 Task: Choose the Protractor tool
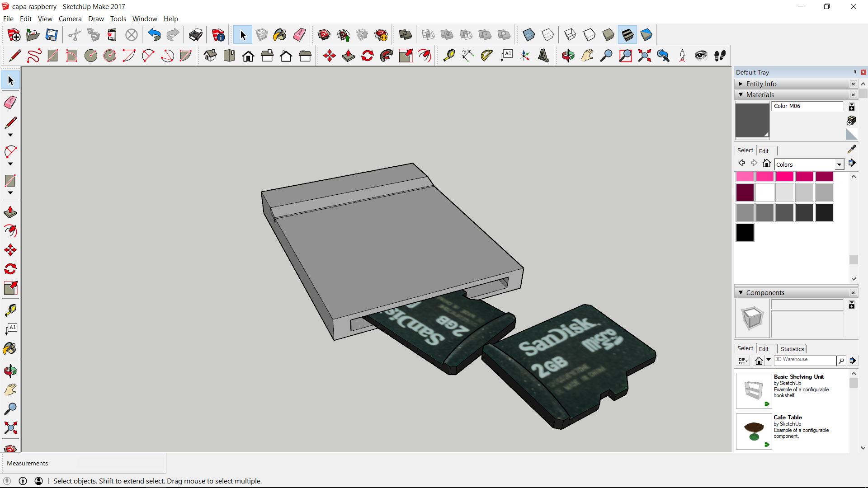(x=487, y=56)
